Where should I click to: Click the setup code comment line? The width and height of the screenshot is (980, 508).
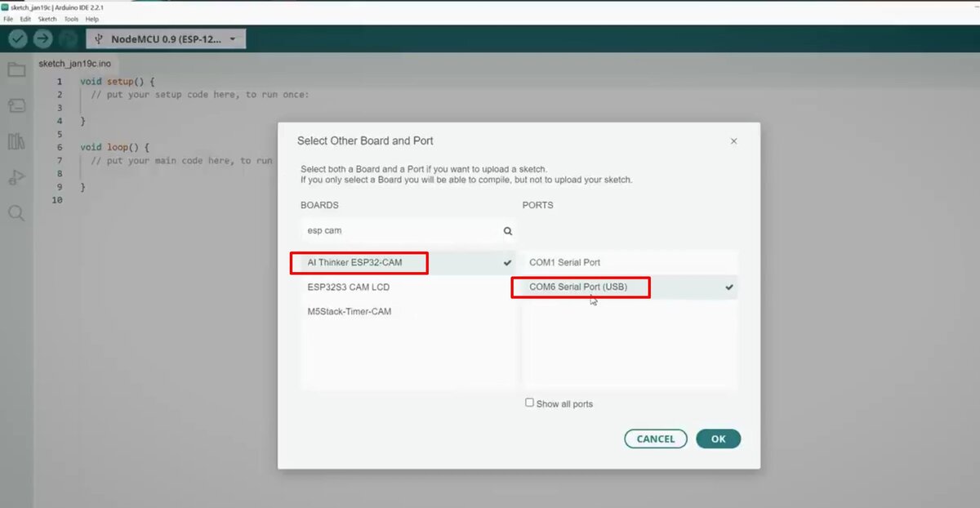200,95
